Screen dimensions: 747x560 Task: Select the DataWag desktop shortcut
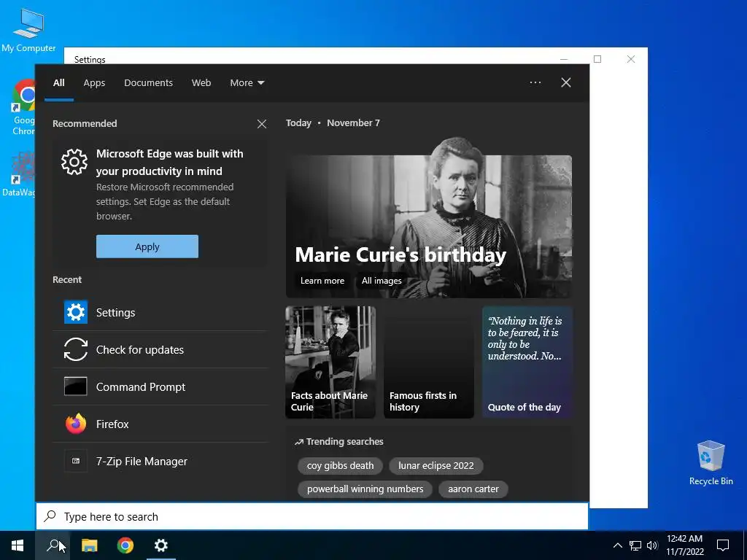tap(18, 174)
